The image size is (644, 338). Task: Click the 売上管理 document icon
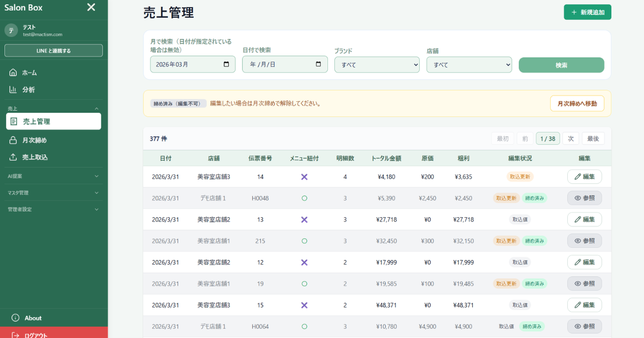13,121
